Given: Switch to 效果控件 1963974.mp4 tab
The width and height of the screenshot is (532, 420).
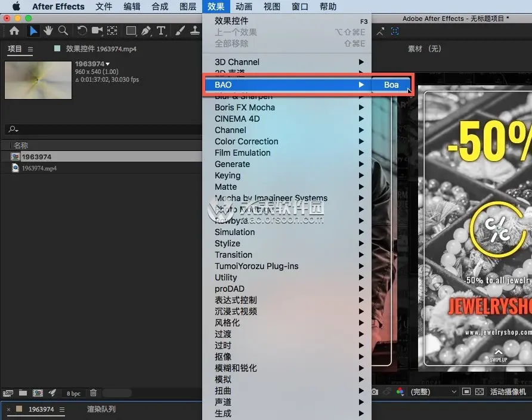Looking at the screenshot, I should pos(101,49).
